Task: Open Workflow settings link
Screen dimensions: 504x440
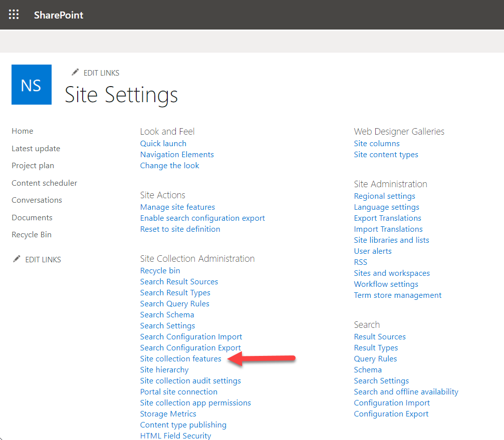Action: (x=386, y=284)
